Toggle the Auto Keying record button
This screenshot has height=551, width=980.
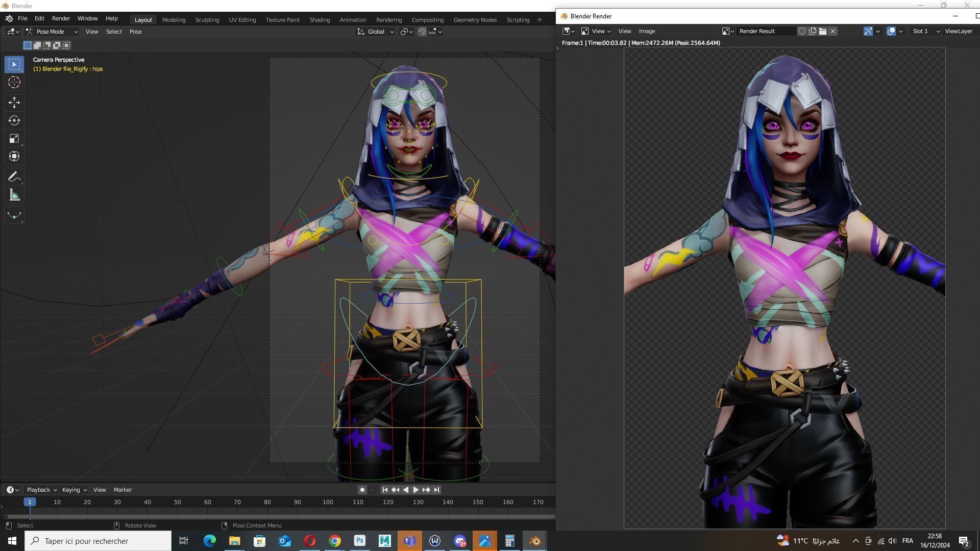tap(362, 490)
